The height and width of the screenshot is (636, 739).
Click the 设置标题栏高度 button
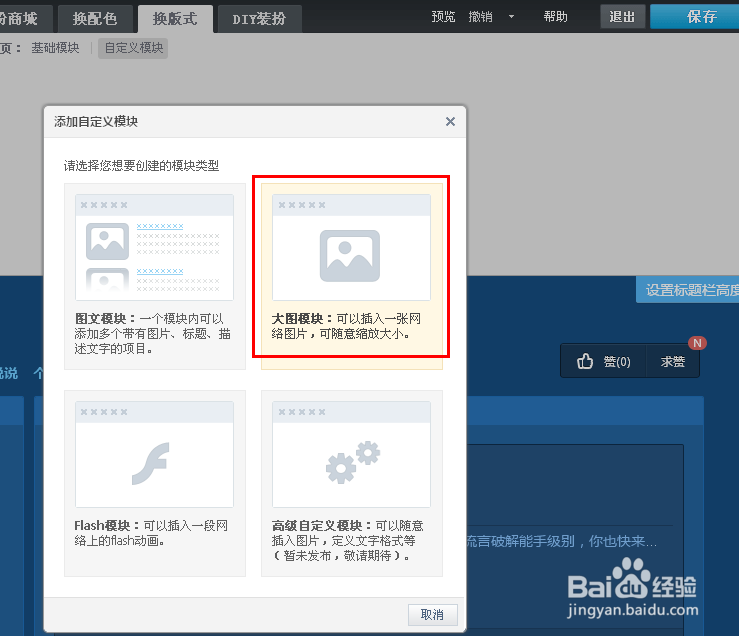click(688, 290)
